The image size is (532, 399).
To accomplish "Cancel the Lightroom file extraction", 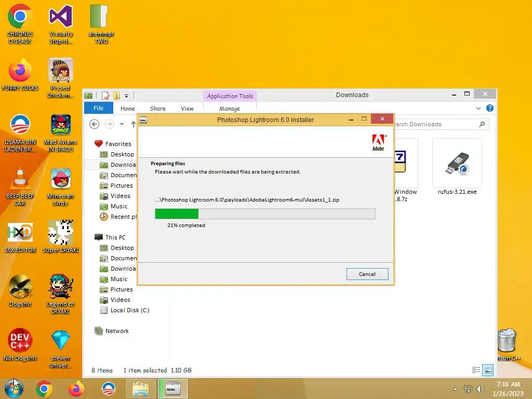I will coord(367,274).
